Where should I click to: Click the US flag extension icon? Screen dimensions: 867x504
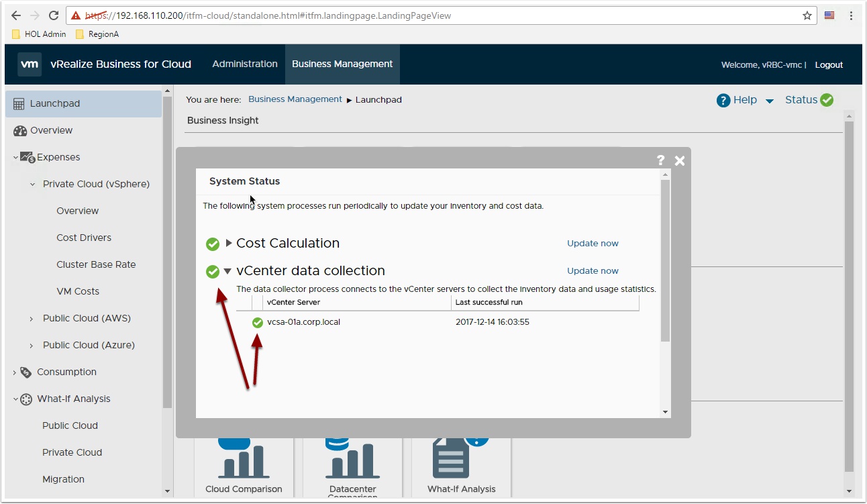tap(829, 15)
